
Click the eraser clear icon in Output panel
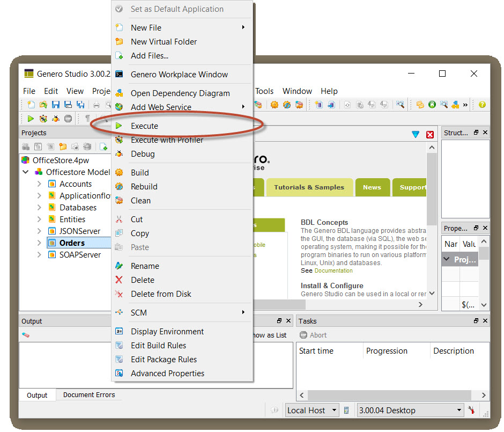26,335
